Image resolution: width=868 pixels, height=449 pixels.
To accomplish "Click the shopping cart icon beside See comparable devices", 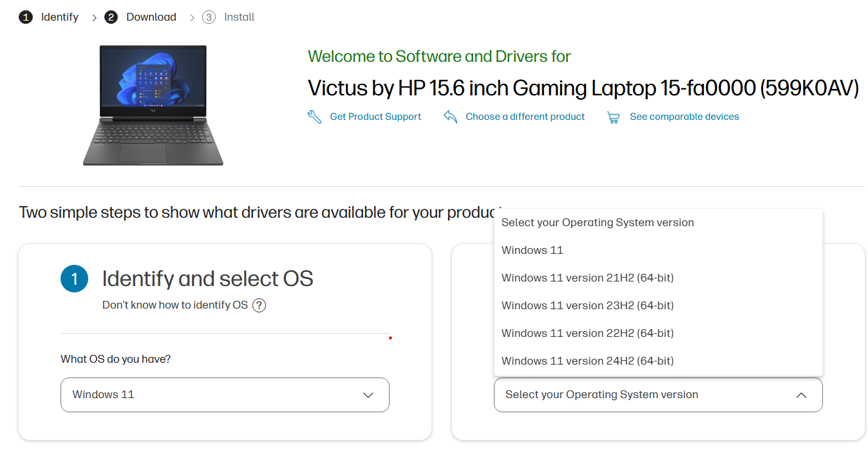I will (614, 117).
